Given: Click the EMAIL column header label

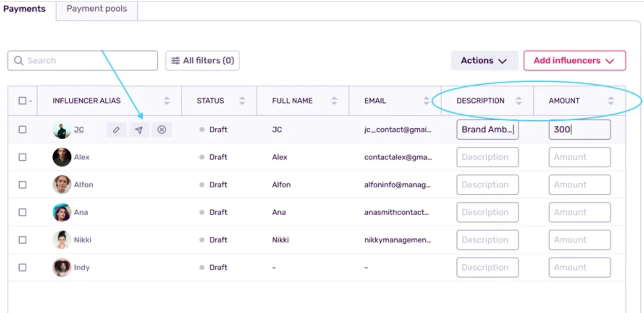Looking at the screenshot, I should coord(375,101).
